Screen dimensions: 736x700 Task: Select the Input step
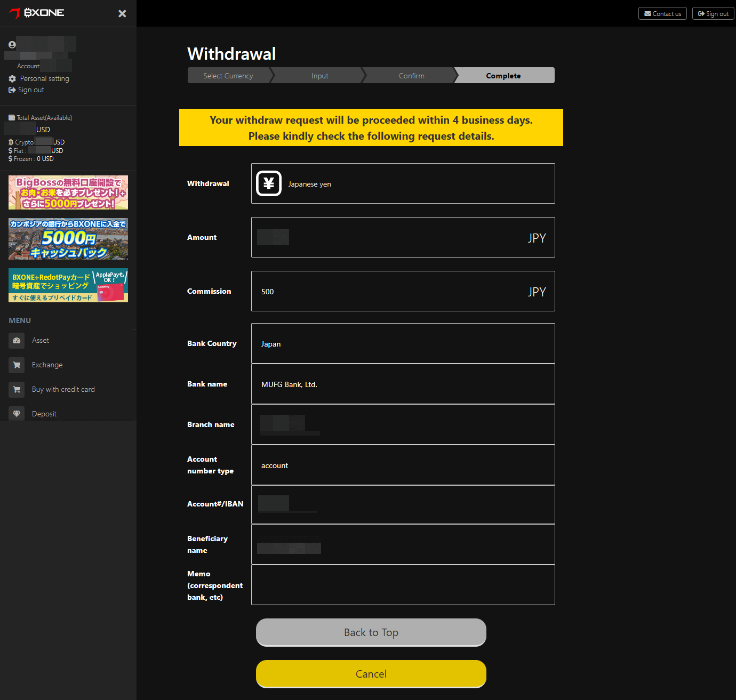tap(320, 76)
